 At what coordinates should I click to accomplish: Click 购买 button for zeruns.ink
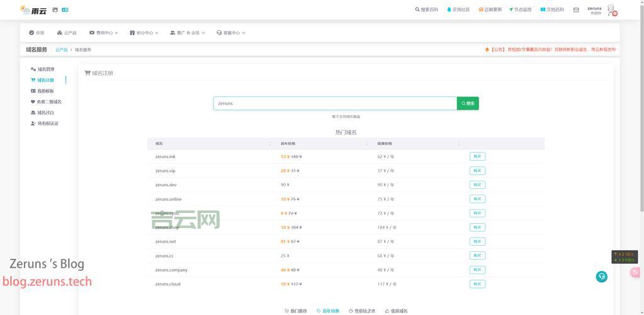click(477, 157)
